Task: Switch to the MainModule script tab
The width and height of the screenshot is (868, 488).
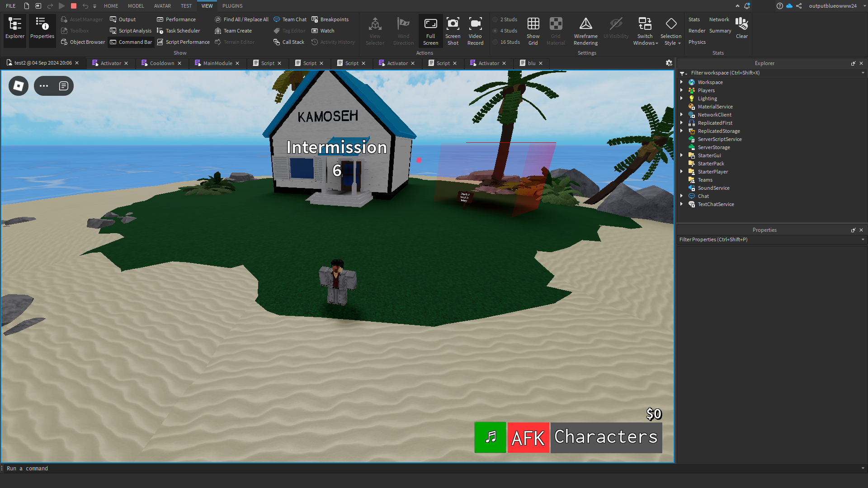Action: [x=217, y=63]
